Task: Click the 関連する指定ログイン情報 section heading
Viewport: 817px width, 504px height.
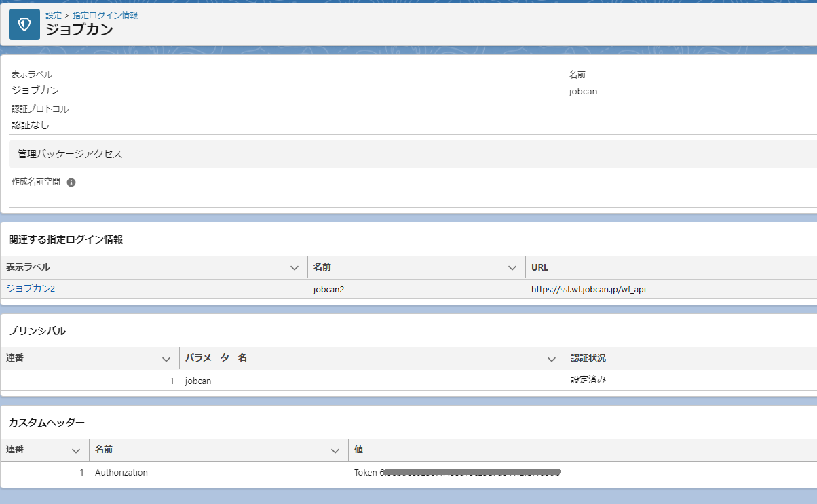Action: (65, 239)
